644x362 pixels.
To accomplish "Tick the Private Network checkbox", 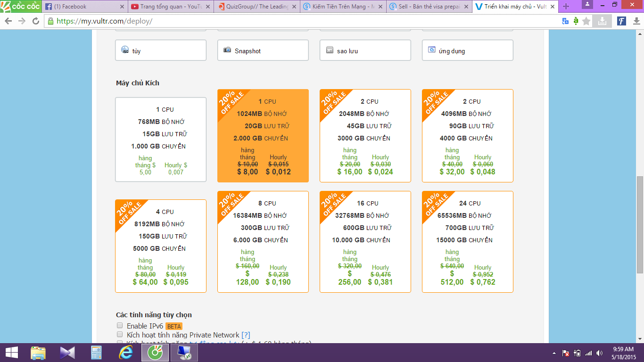I will (120, 335).
